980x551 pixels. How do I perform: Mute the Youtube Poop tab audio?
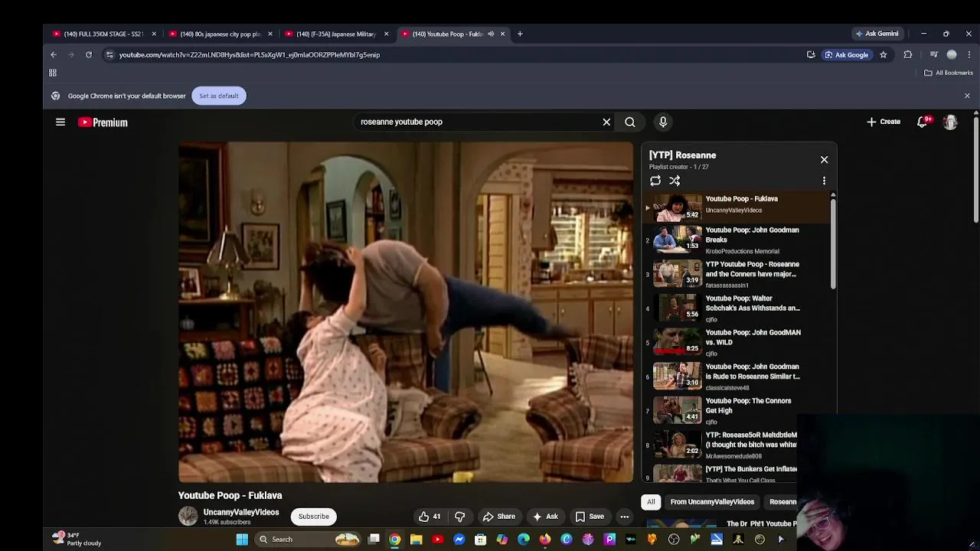coord(491,34)
